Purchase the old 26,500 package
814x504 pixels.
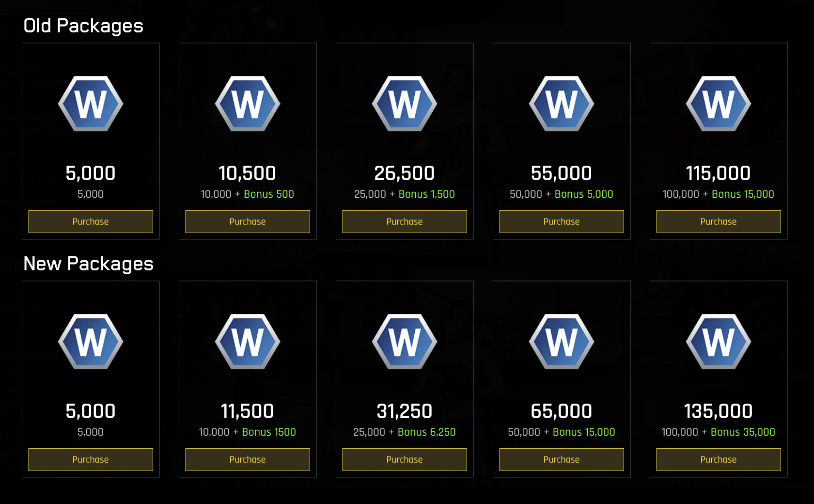pos(405,221)
